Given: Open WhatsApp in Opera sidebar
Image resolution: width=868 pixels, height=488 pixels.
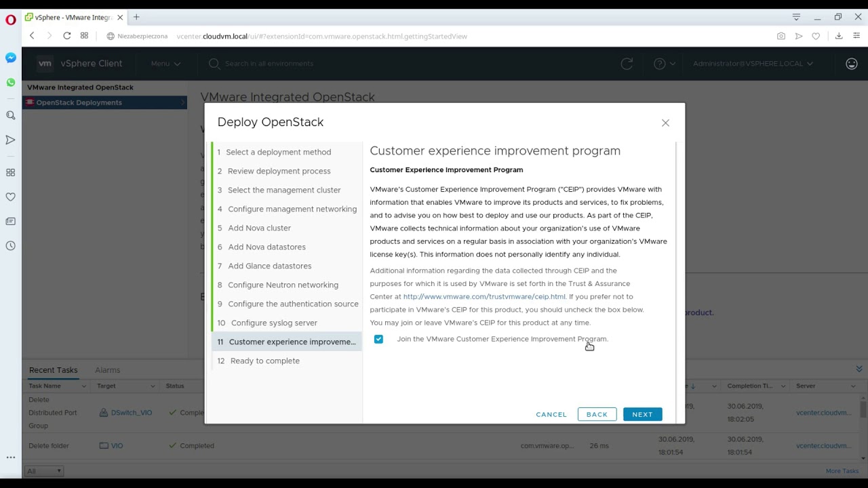Looking at the screenshot, I should click(x=10, y=83).
